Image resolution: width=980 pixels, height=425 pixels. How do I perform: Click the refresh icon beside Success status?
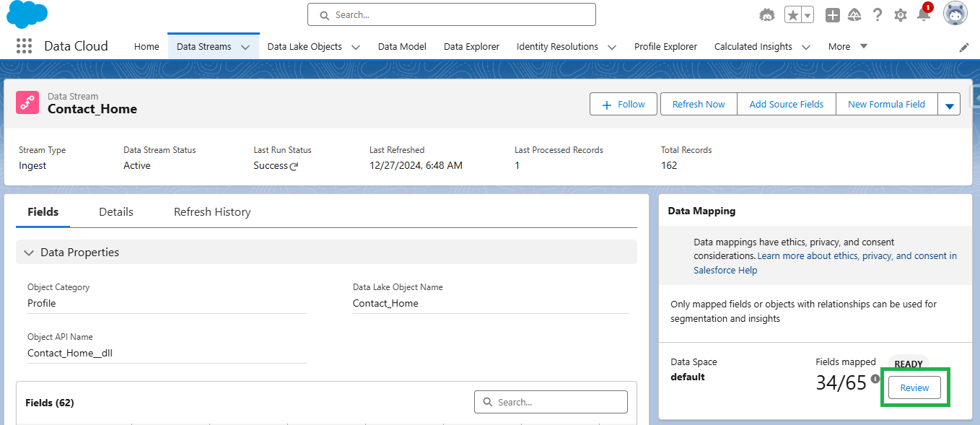coord(294,166)
